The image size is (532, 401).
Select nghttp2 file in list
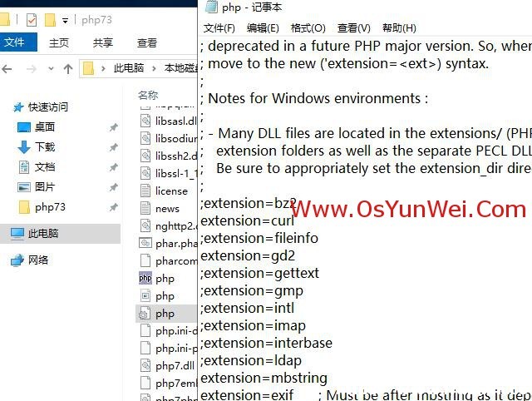point(168,226)
